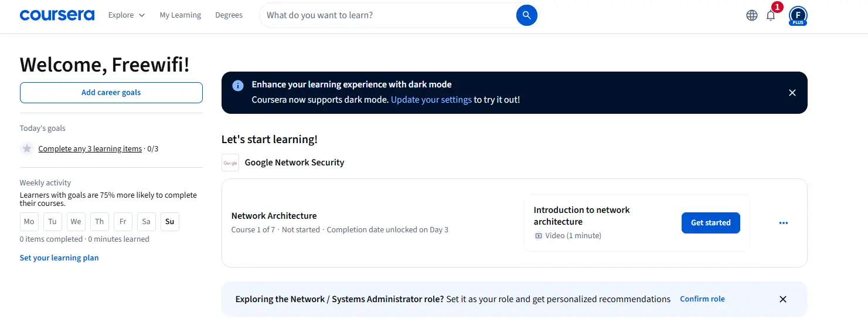Open the notifications bell icon
Viewport: 868px width, 325px height.
tap(771, 15)
